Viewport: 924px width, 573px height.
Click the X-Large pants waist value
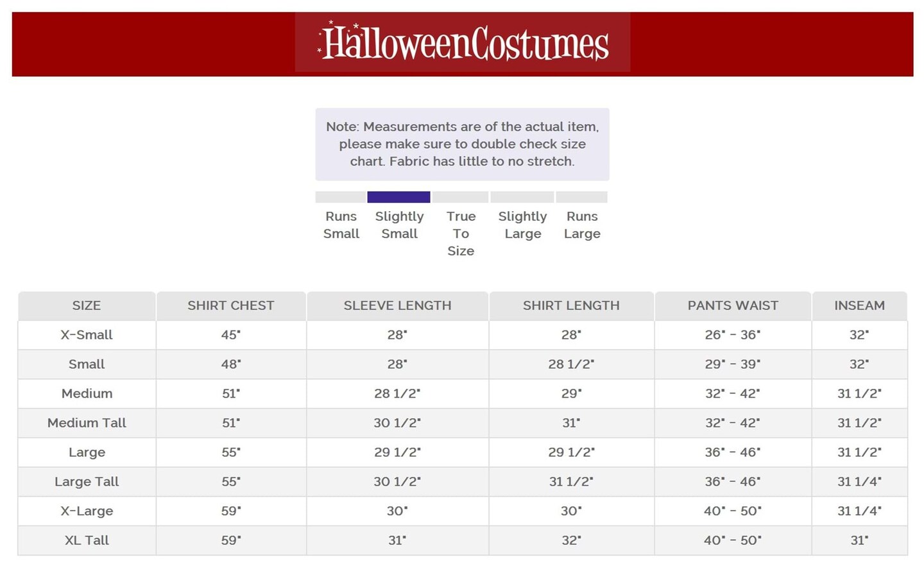point(733,511)
